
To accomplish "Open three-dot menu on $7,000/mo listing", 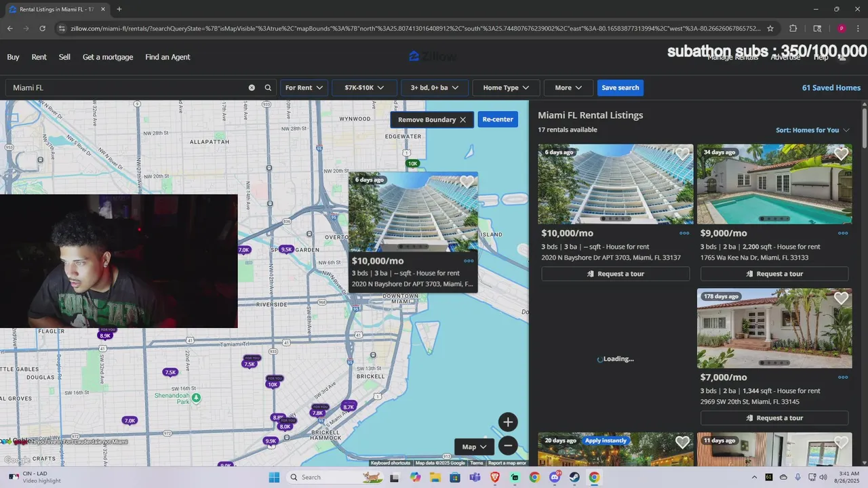I will pos(843,378).
